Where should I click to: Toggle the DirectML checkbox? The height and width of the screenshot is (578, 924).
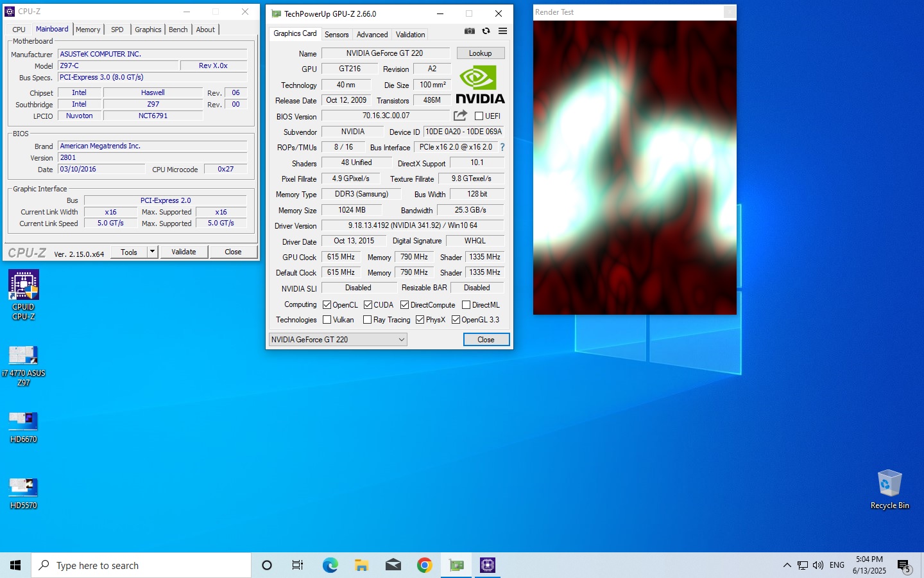[x=466, y=305]
